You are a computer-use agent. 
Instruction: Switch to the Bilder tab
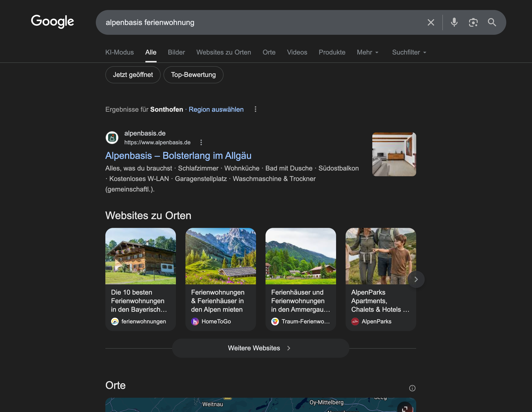(x=176, y=52)
